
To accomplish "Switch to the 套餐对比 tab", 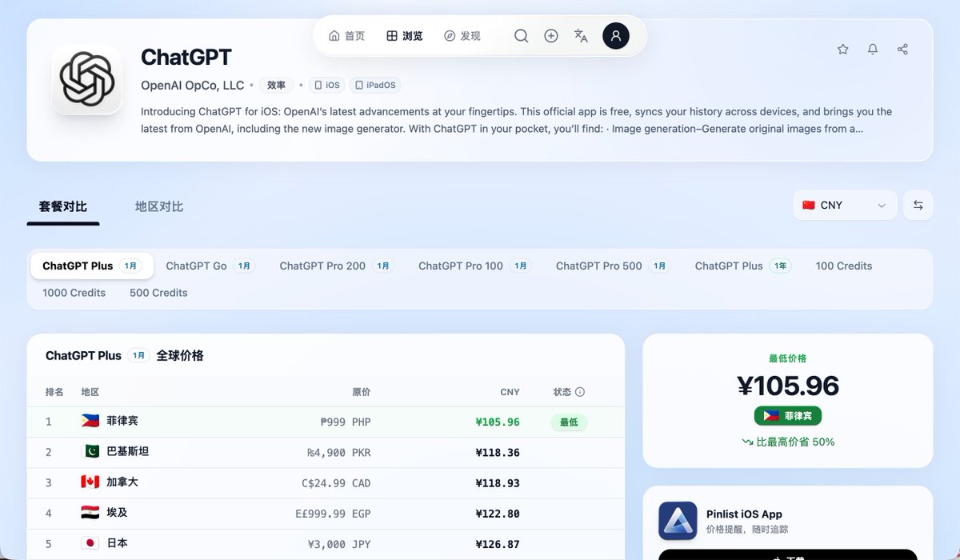I will click(63, 206).
